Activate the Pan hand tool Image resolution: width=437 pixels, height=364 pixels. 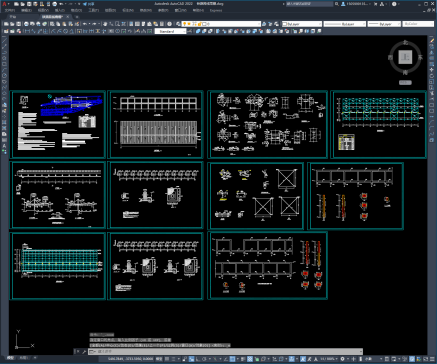click(x=105, y=24)
